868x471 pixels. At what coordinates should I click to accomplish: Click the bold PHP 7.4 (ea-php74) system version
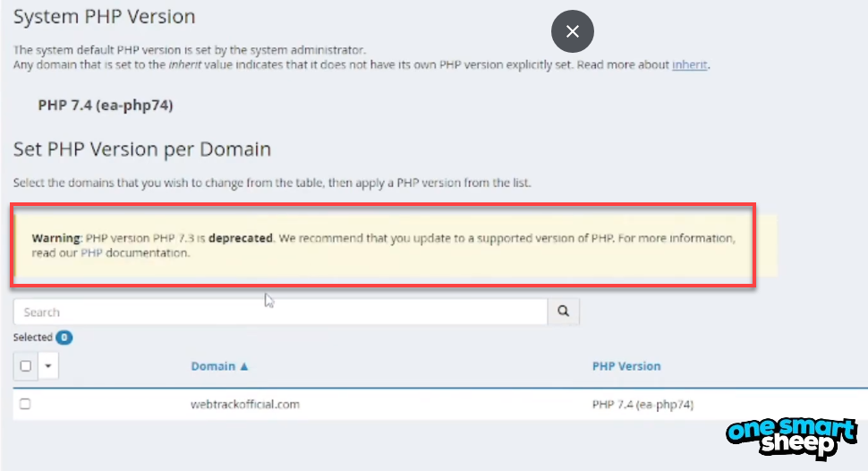106,106
